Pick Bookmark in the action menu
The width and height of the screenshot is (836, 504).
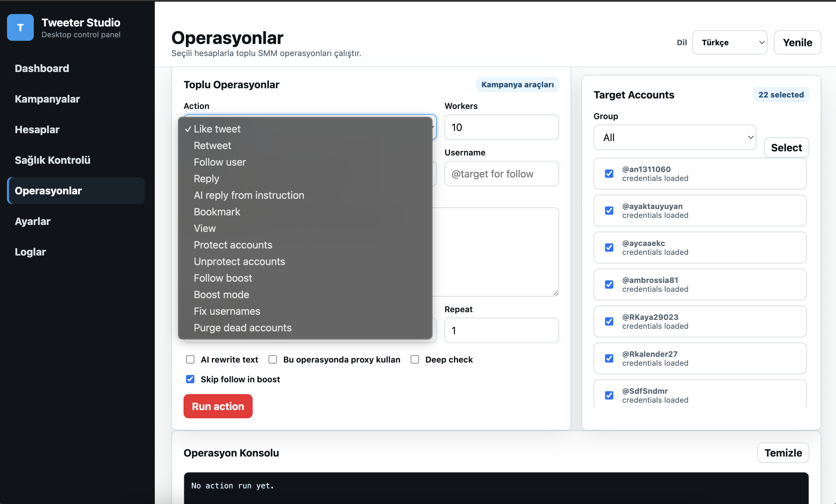click(305, 212)
